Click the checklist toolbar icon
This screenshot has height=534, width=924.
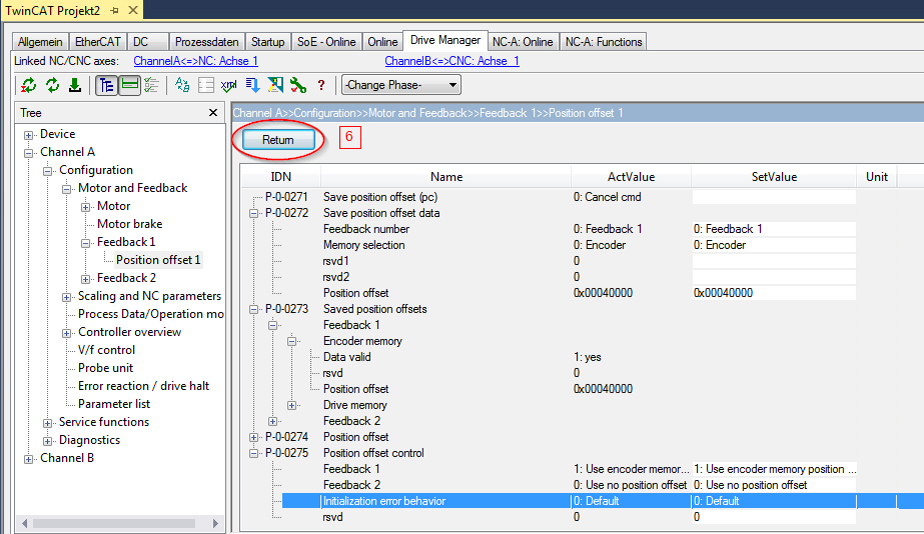151,85
